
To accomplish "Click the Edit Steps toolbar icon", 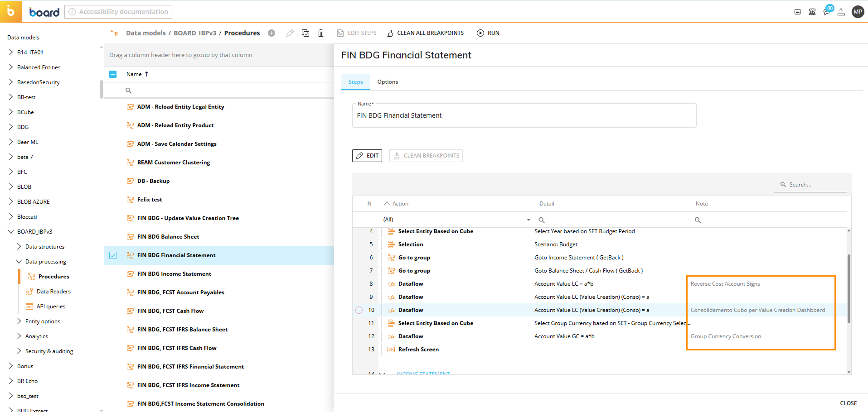I will click(x=340, y=33).
